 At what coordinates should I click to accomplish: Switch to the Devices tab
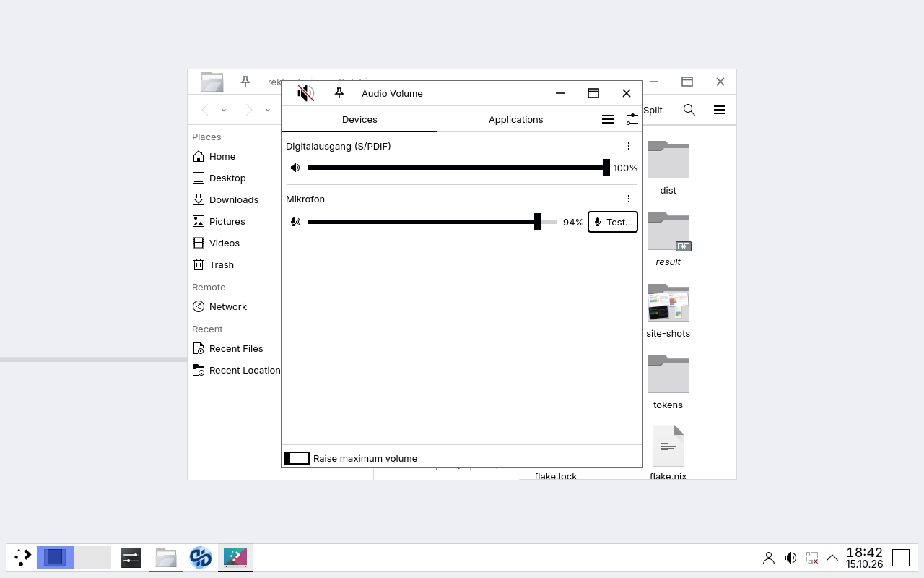(359, 120)
